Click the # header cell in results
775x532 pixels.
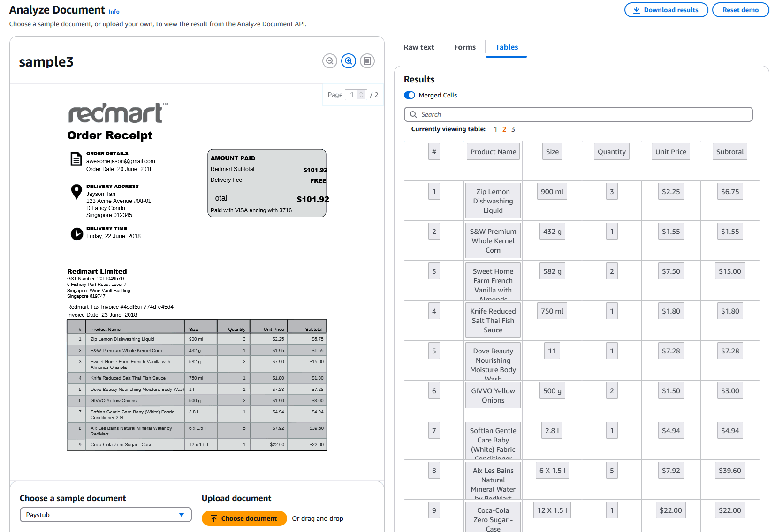click(434, 152)
